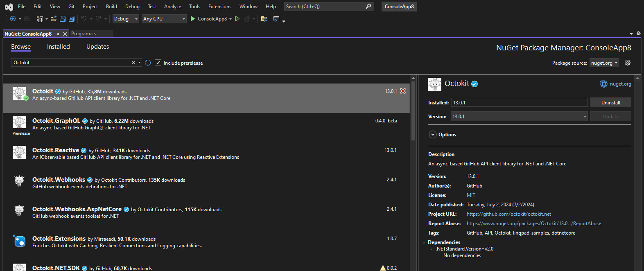Screen dimensions: 644x271
Task: Click the Uninstall button
Action: 611,103
